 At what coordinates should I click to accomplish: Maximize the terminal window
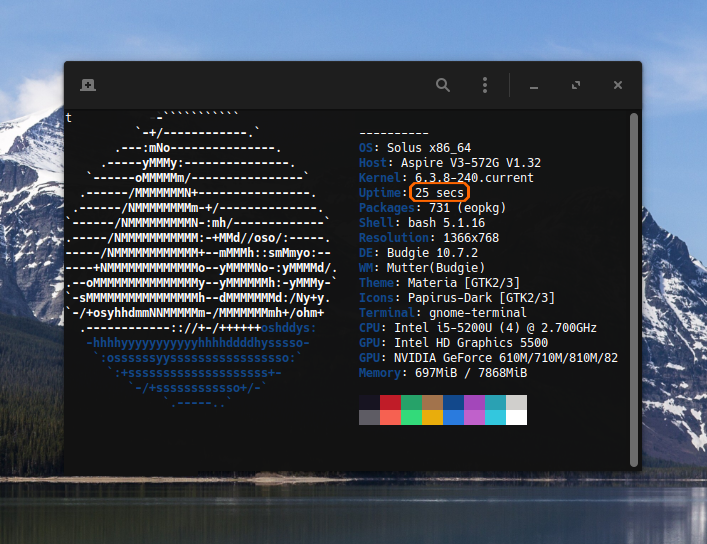[576, 86]
